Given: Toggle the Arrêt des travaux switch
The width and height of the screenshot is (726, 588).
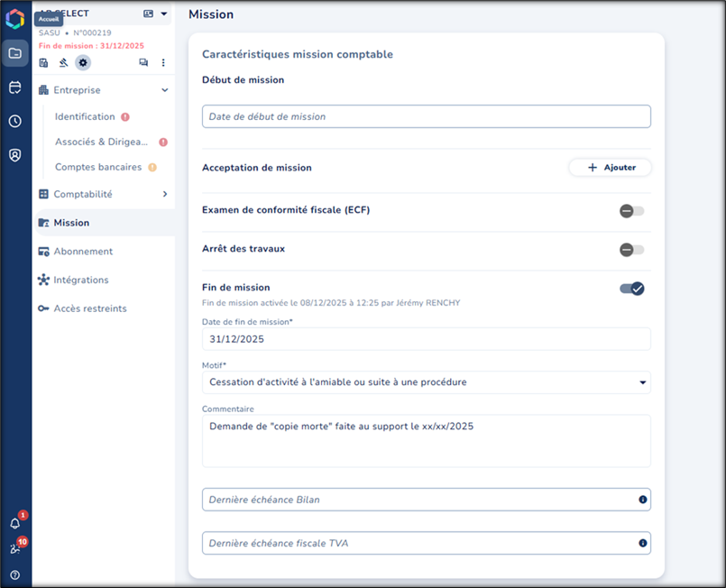Looking at the screenshot, I should (x=631, y=250).
